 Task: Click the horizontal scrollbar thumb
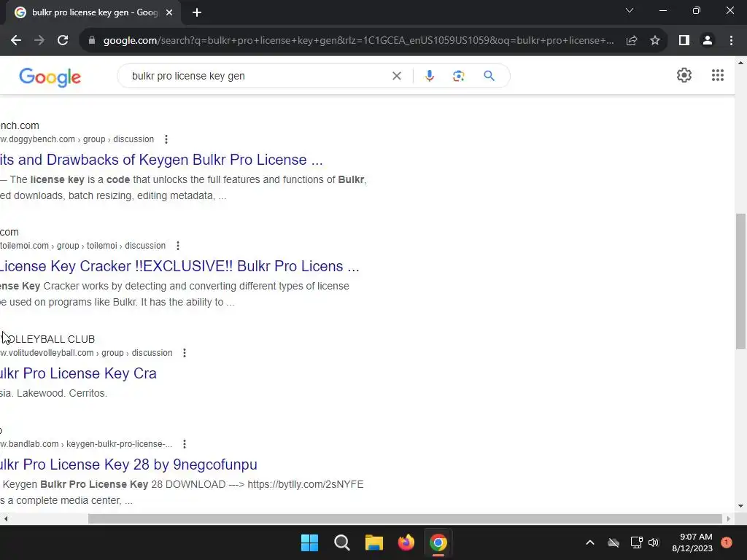(x=405, y=518)
